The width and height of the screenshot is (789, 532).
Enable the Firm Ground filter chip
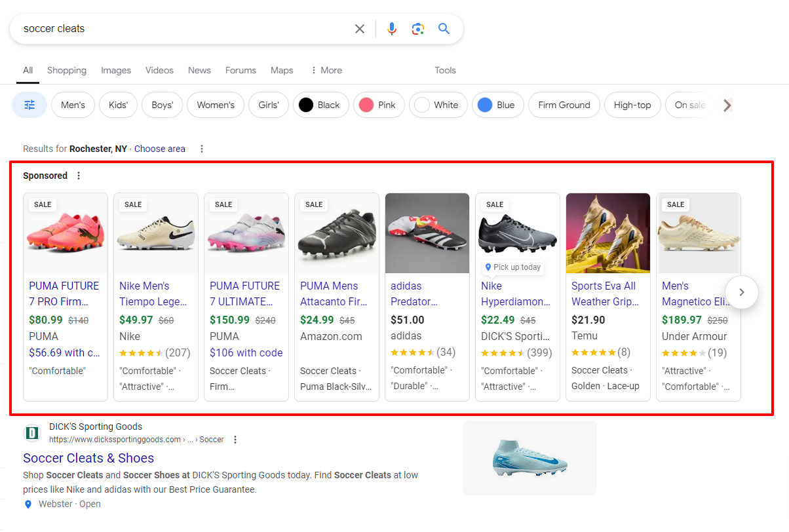(x=564, y=105)
